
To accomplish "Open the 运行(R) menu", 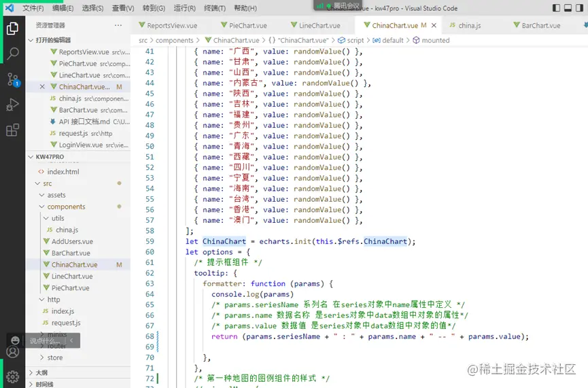I will pos(184,8).
